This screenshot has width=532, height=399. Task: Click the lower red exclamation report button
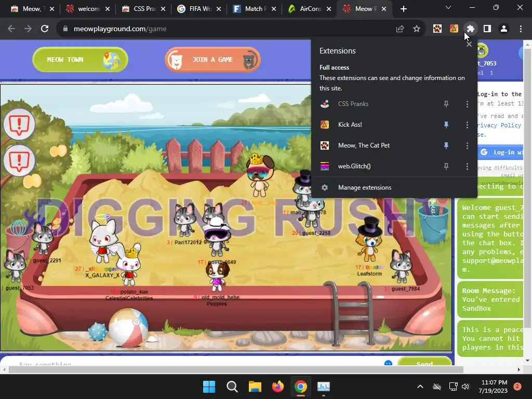19,161
